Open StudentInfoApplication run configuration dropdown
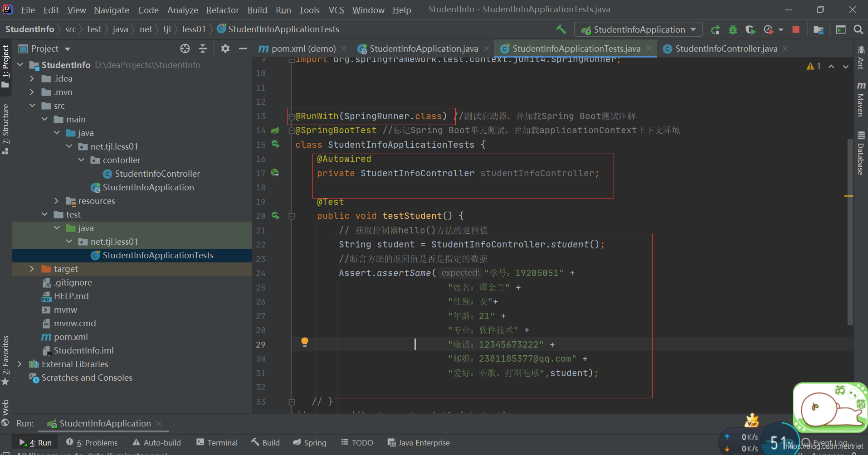Viewport: 868px width, 455px height. 639,29
